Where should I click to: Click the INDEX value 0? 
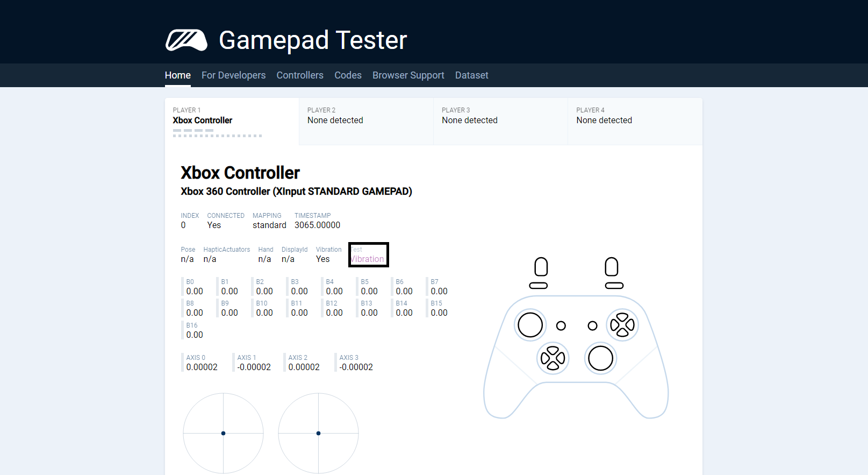point(183,225)
